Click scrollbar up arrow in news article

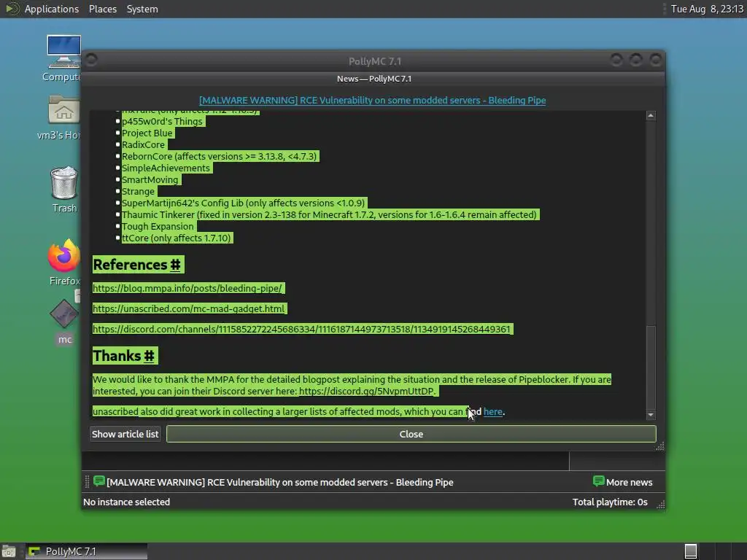(651, 116)
